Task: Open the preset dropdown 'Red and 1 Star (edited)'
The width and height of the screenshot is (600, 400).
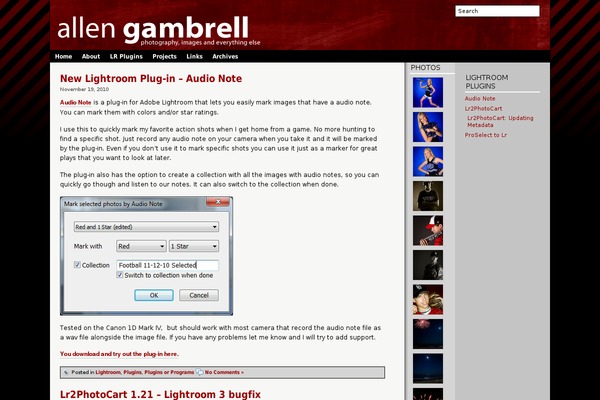Action: tap(146, 227)
